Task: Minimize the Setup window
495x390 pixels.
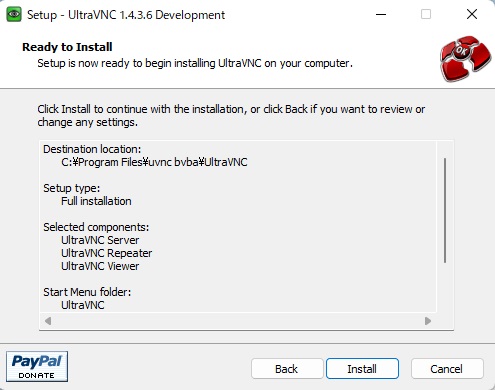Action: pos(381,14)
